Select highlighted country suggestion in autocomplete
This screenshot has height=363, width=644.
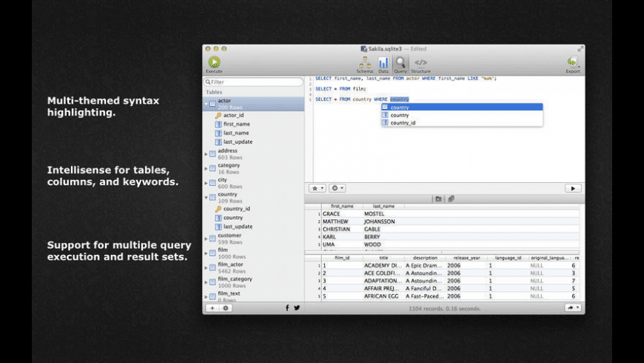tap(400, 107)
